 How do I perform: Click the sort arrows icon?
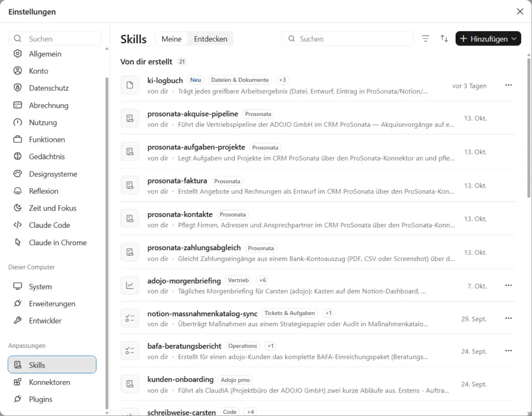pyautogui.click(x=444, y=38)
